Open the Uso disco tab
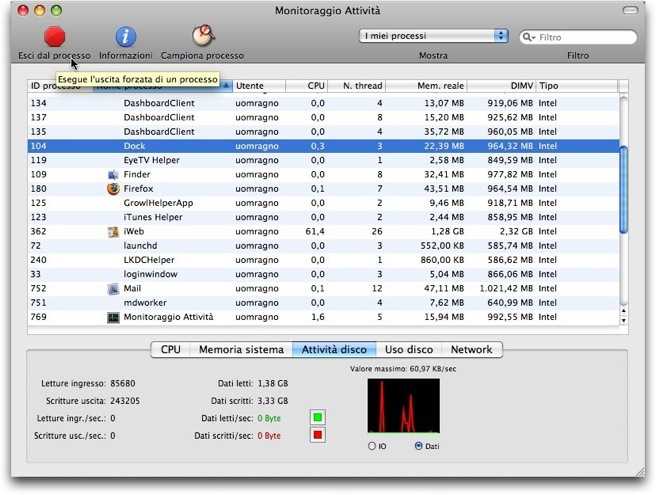 (x=409, y=350)
